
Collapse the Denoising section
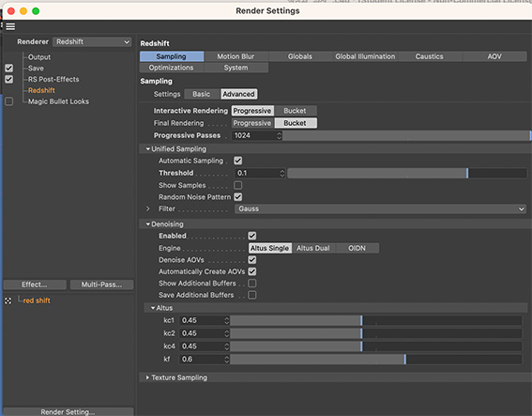[x=148, y=224]
